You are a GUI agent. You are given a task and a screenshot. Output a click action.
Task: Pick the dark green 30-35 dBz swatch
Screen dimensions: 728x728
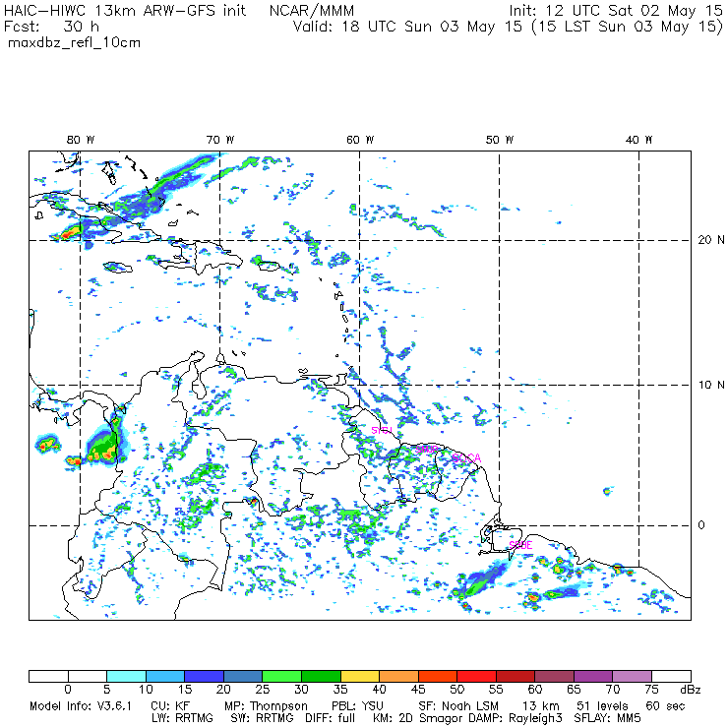click(x=321, y=676)
